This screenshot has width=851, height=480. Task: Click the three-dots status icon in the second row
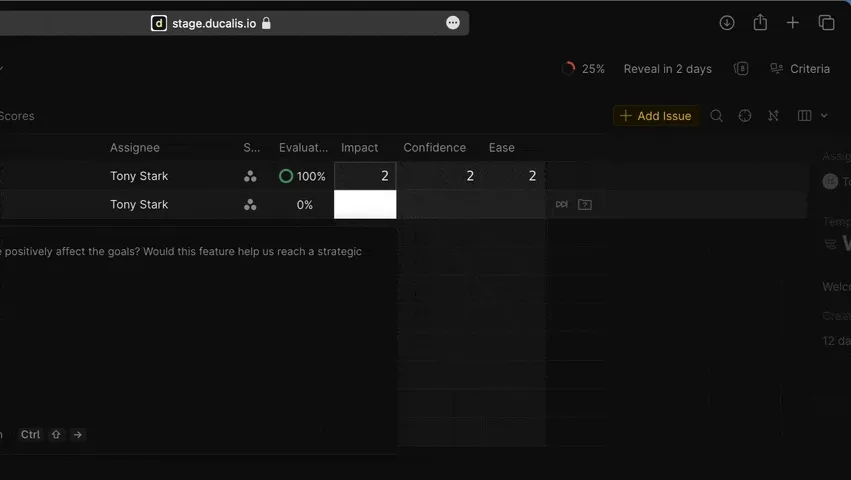click(250, 205)
